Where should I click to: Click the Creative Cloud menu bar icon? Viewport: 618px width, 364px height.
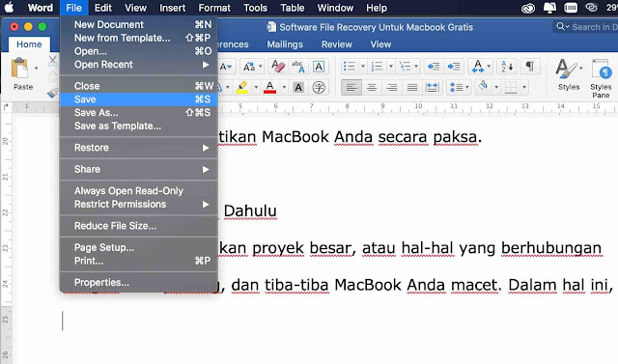coord(528,8)
